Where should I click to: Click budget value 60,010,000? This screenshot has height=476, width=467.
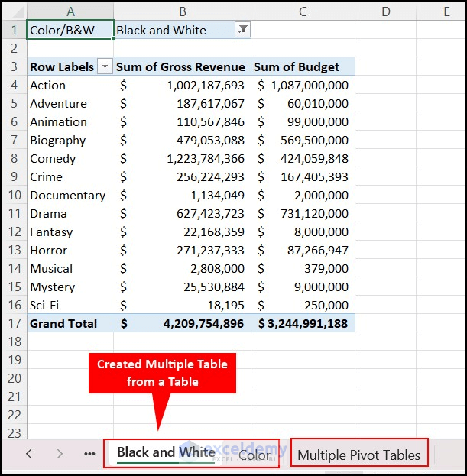tap(318, 104)
